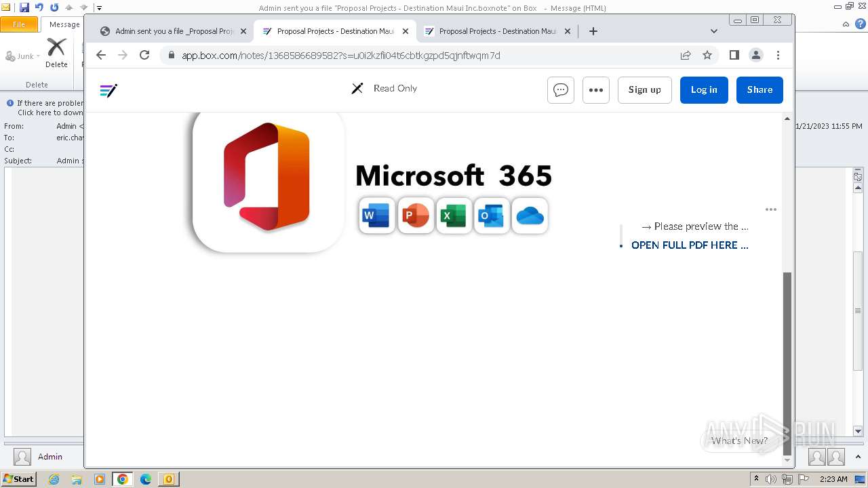Click the share page icon in address bar
868x488 pixels.
pos(686,55)
